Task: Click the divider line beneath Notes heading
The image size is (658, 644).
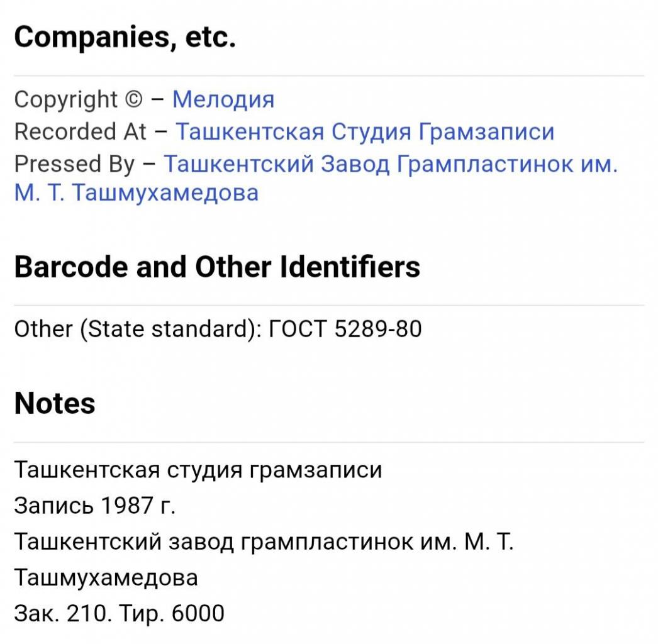Action: 329,442
